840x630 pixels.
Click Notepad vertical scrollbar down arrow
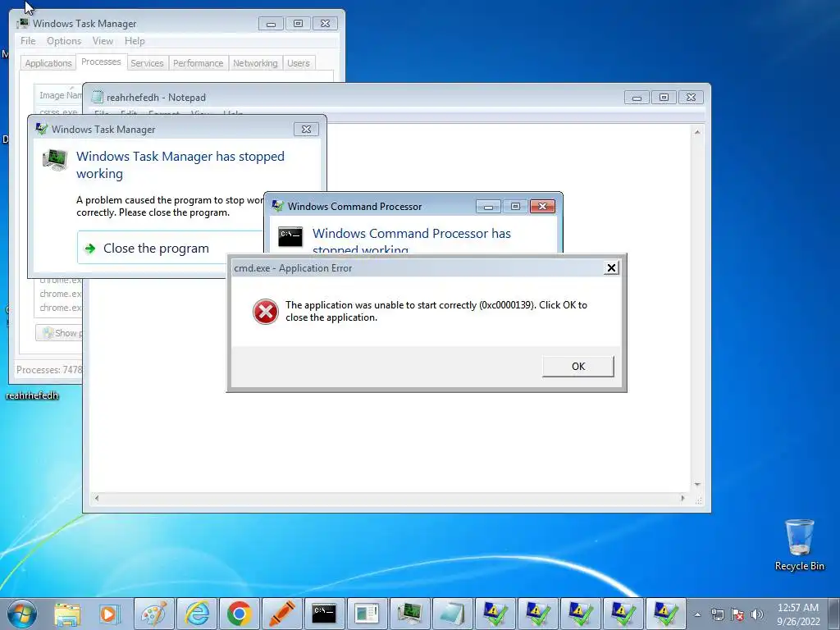pos(697,484)
